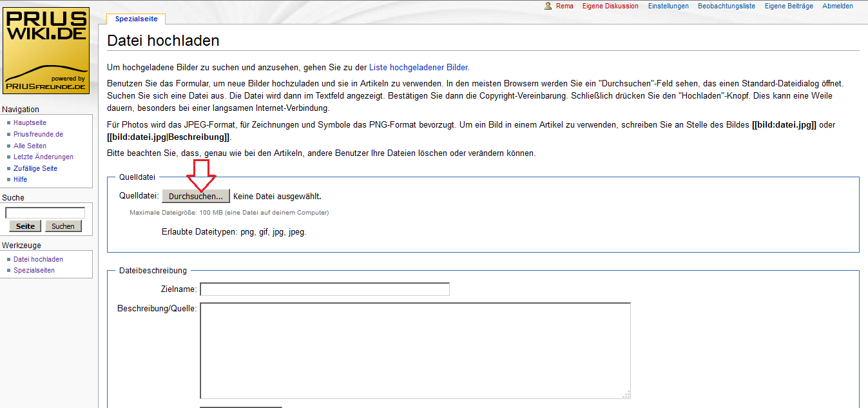Select the Spezialseite tab
This screenshot has height=408, width=868.
pos(136,19)
